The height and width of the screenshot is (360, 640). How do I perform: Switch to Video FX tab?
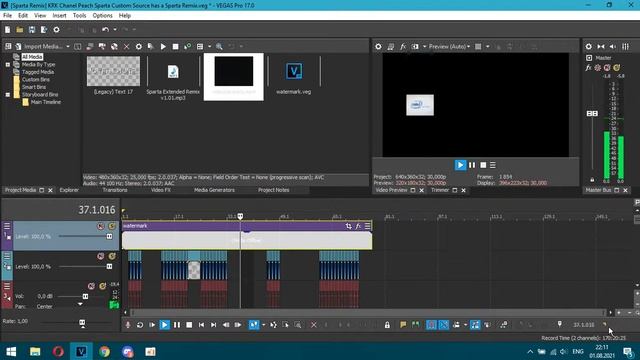tap(161, 190)
